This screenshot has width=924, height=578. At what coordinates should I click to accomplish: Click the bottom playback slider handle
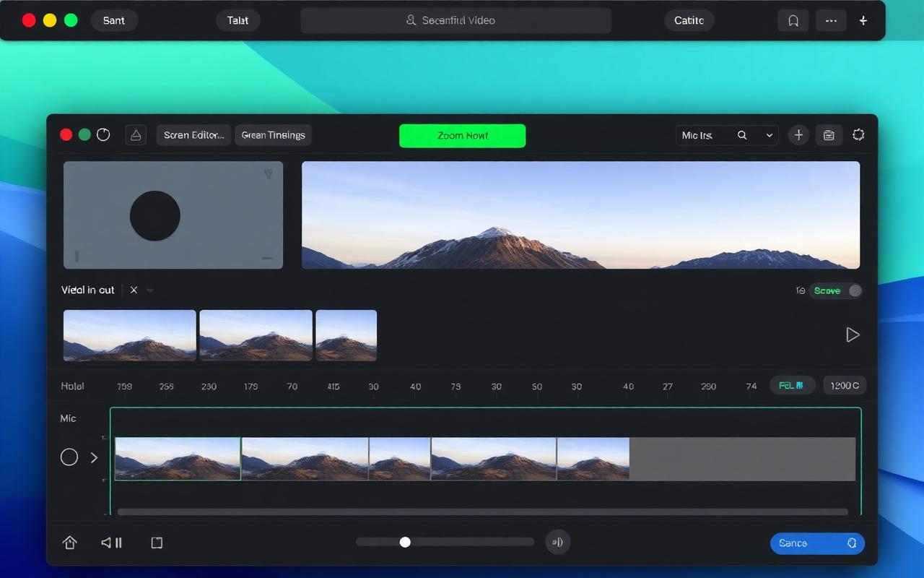click(x=405, y=542)
